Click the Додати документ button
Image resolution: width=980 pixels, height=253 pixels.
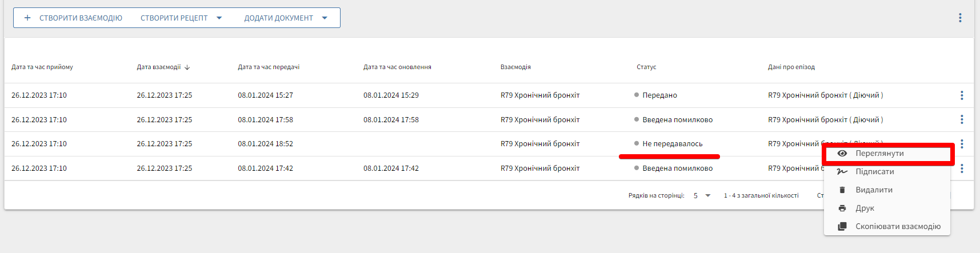point(278,18)
